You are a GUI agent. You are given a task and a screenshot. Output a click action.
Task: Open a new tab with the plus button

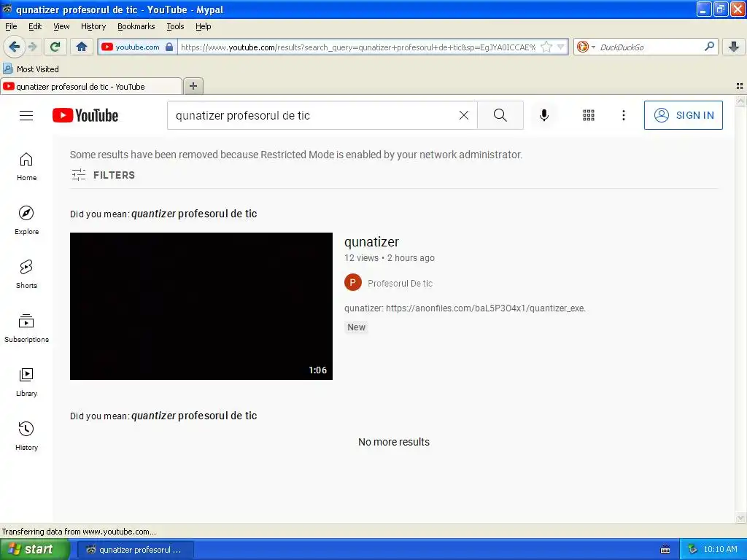tap(193, 86)
